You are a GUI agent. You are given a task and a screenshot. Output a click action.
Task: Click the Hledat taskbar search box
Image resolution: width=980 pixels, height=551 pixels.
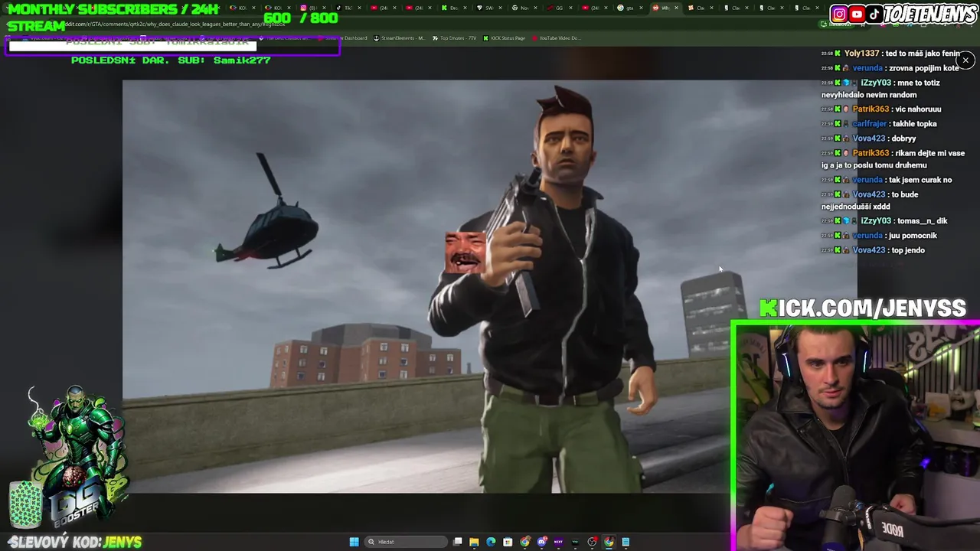[406, 542]
